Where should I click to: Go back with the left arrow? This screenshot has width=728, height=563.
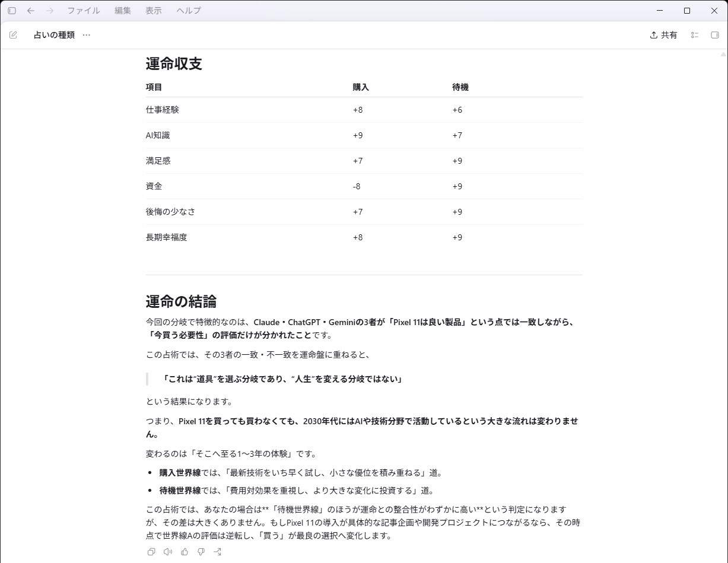pyautogui.click(x=31, y=11)
